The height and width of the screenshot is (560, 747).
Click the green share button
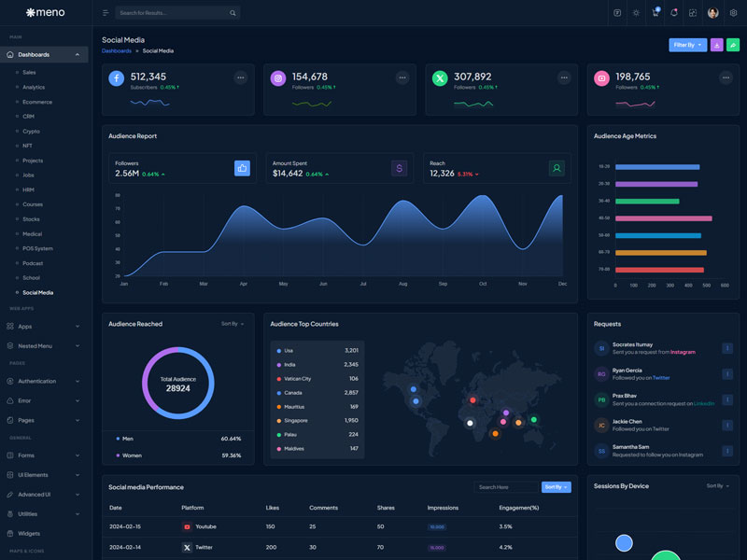tap(733, 45)
